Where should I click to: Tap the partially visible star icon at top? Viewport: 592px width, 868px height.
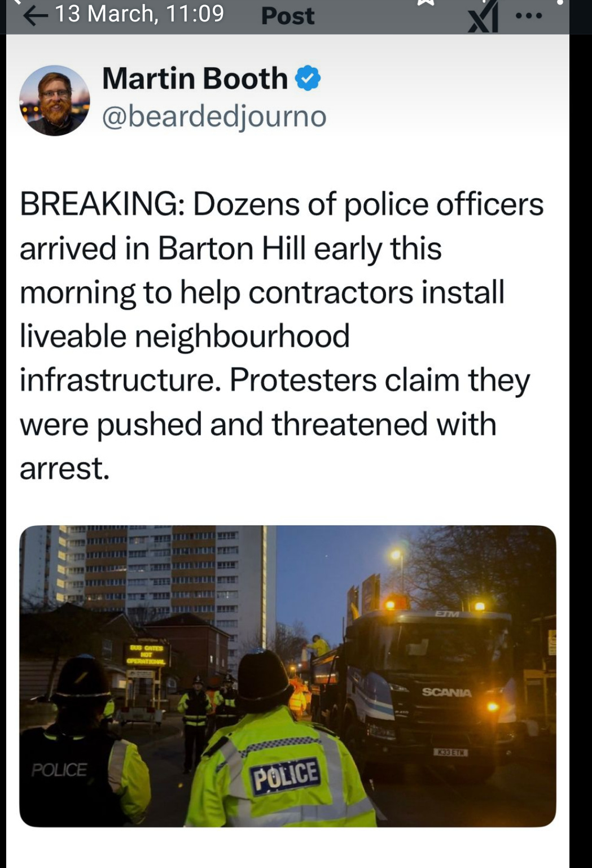[x=427, y=3]
